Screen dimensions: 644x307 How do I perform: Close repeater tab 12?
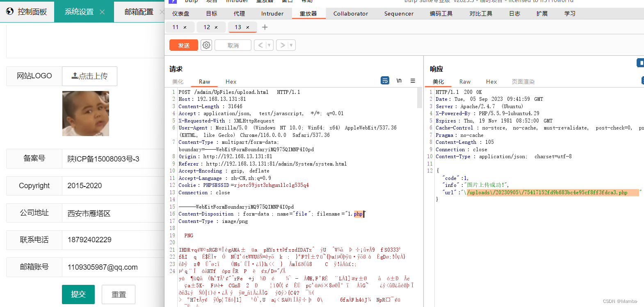point(216,27)
